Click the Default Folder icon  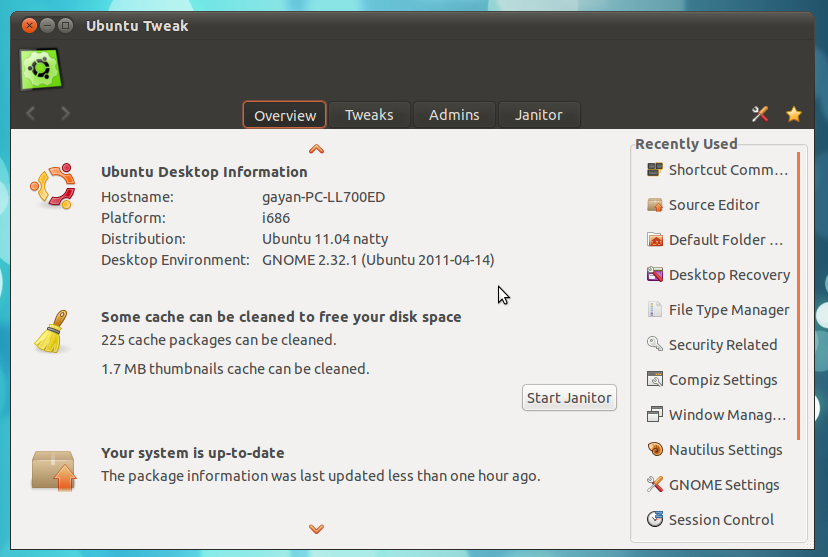[x=655, y=240]
